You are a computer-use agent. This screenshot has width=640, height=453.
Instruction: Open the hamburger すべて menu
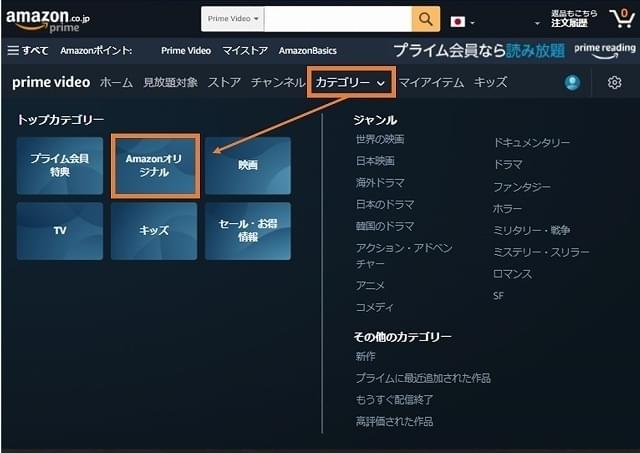pyautogui.click(x=28, y=51)
